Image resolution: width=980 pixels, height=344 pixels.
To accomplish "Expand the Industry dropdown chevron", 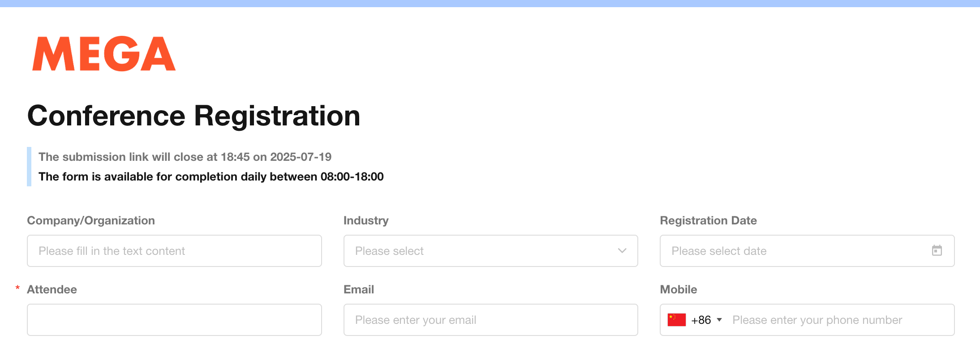I will click(622, 251).
